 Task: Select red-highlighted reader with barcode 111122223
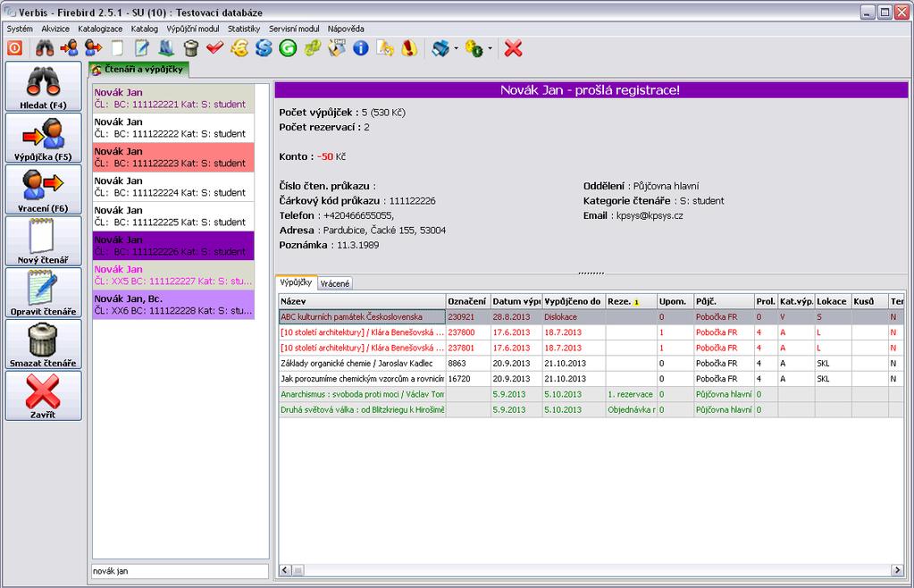click(173, 157)
